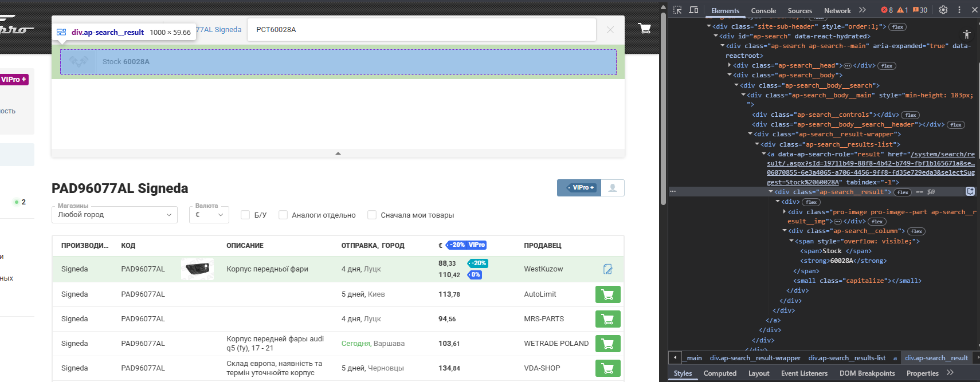The height and width of the screenshot is (382, 980).
Task: Sort by ОТПРАВКА, ГОРОД column header
Action: coord(373,246)
